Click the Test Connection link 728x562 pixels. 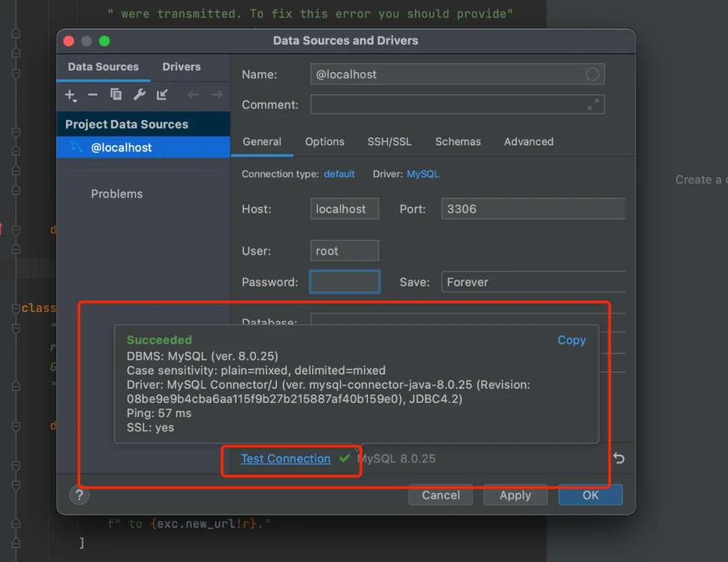(x=286, y=458)
